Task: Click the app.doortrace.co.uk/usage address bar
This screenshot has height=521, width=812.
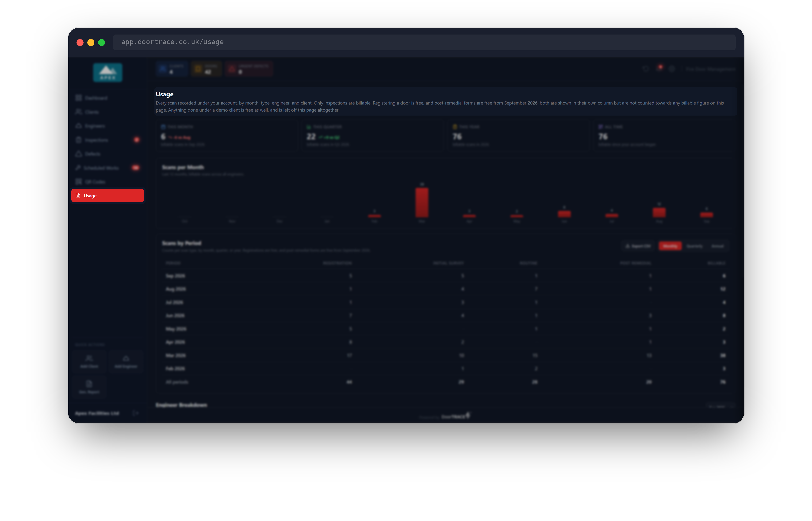Action: tap(424, 42)
